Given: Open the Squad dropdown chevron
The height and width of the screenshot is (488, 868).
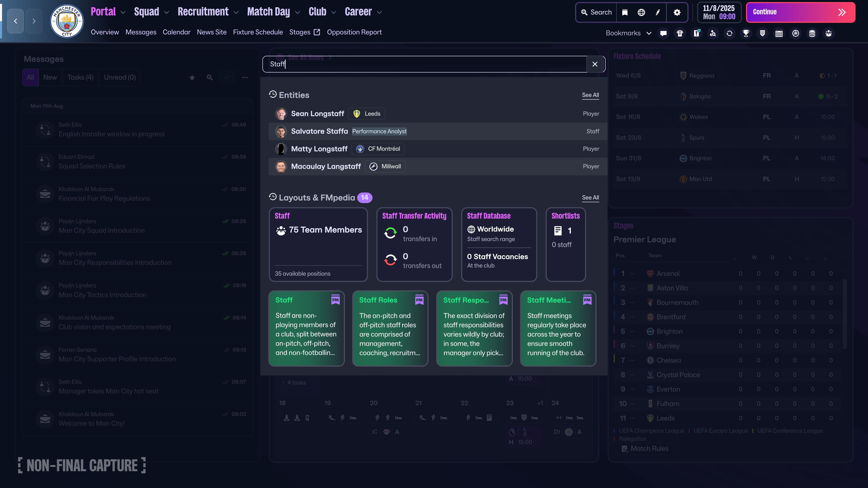Looking at the screenshot, I should [166, 12].
